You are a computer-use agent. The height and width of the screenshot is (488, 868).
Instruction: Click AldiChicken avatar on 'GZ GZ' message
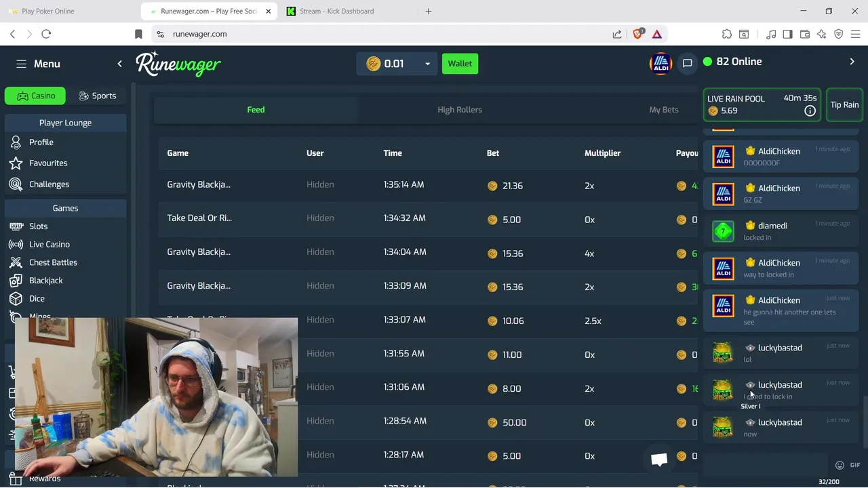tap(723, 194)
